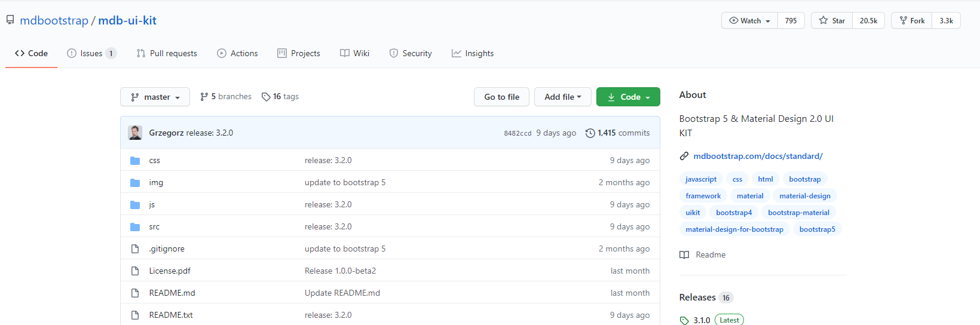View the 5 branches link
980x325 pixels.
point(226,97)
